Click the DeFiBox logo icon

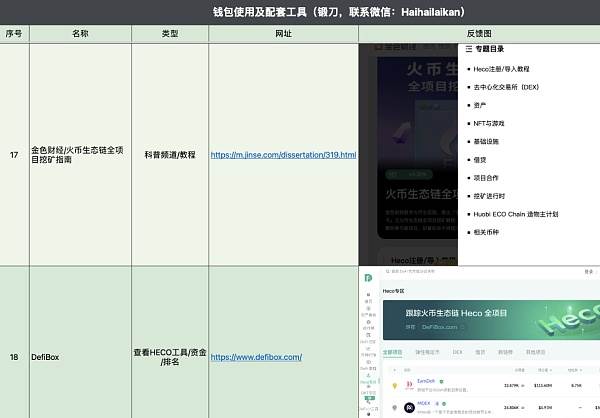click(368, 278)
